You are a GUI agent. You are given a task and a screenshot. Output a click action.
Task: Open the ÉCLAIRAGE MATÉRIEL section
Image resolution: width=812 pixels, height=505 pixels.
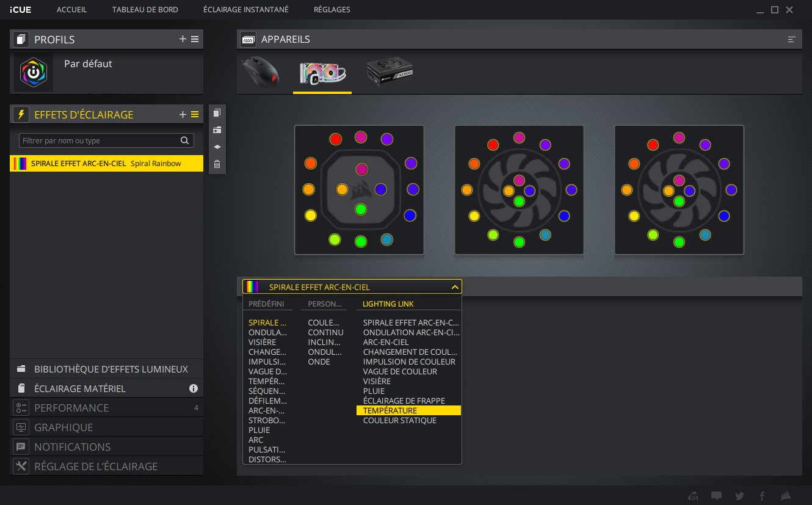(107, 388)
